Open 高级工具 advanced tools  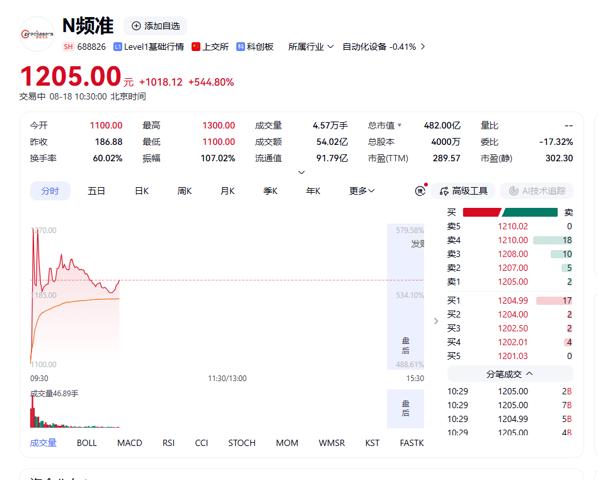click(463, 191)
